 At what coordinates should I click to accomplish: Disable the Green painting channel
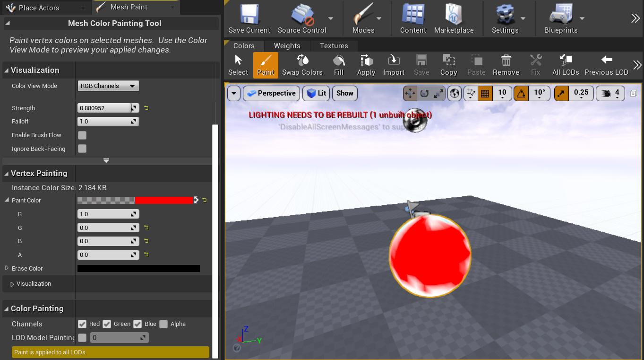click(107, 324)
